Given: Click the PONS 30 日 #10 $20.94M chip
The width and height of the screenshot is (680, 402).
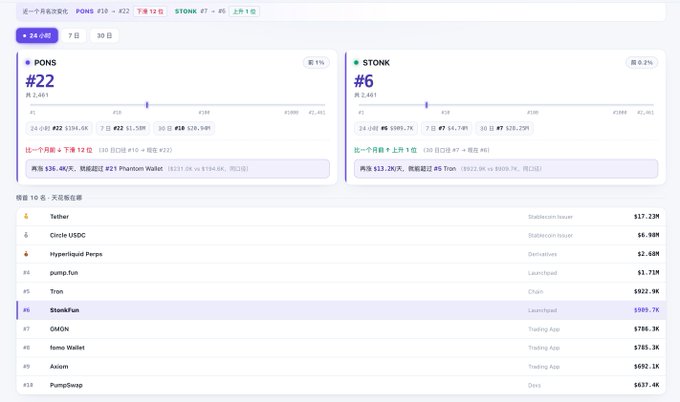Looking at the screenshot, I should click(184, 128).
